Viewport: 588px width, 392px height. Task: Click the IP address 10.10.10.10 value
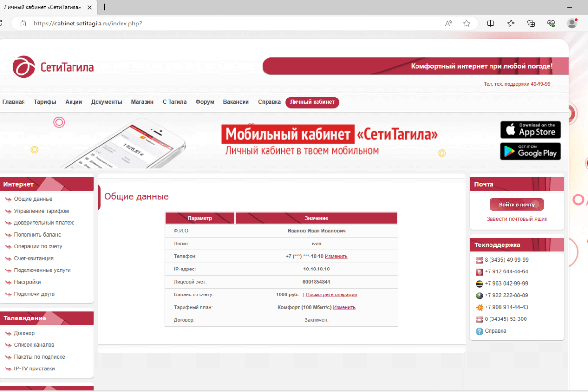tap(317, 269)
